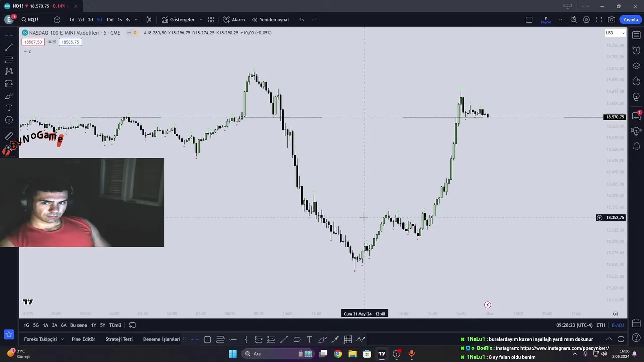
Task: Open the Deneme İşlemleri tab
Action: tap(162, 339)
